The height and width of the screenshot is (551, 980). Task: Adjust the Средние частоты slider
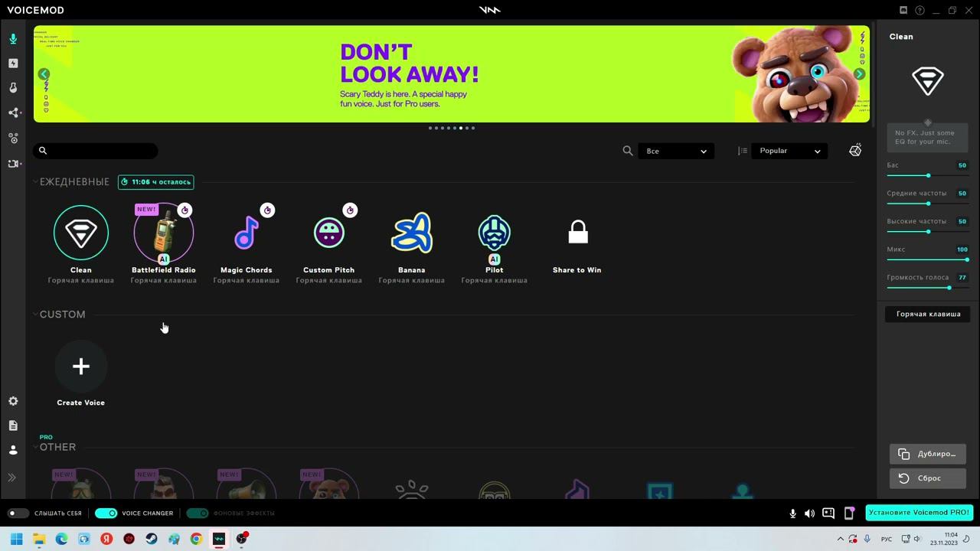(928, 204)
